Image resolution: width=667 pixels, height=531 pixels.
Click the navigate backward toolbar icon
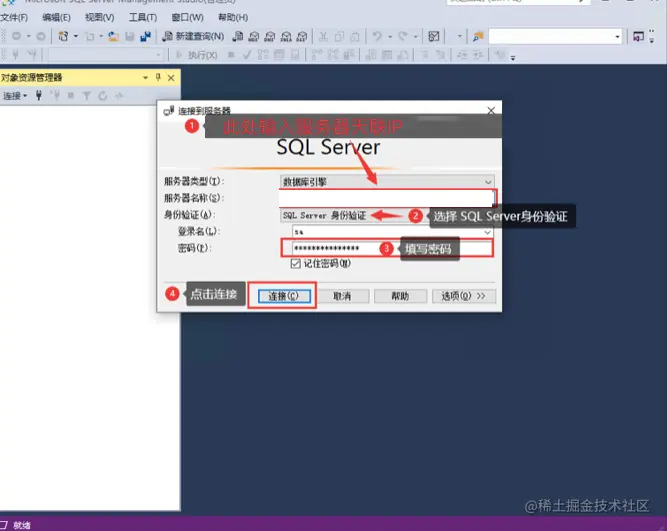point(16,37)
